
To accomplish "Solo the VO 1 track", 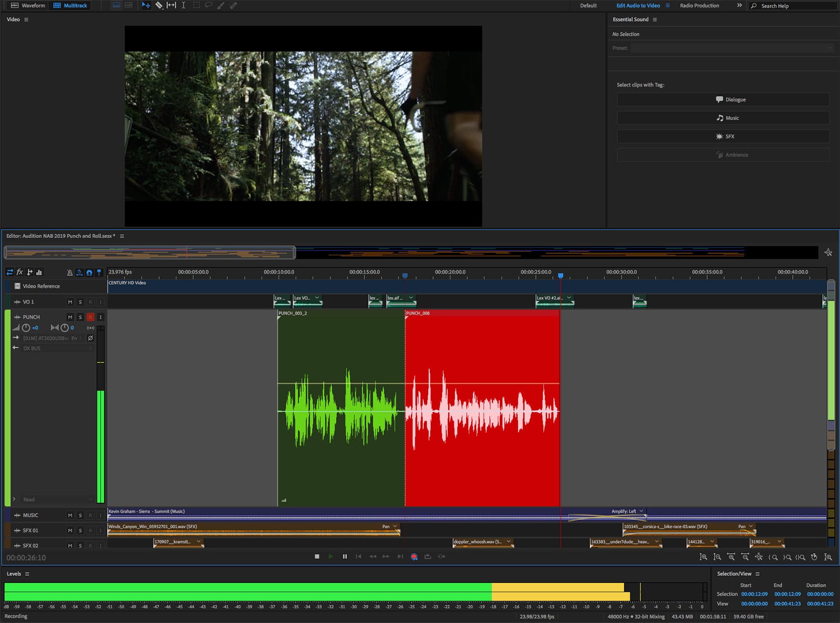I will 80,302.
